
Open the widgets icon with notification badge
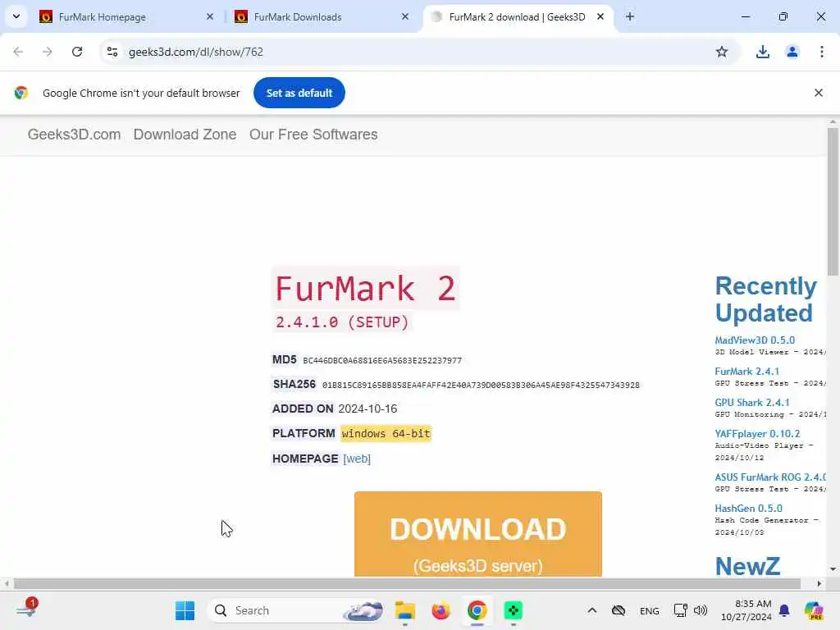(27, 609)
